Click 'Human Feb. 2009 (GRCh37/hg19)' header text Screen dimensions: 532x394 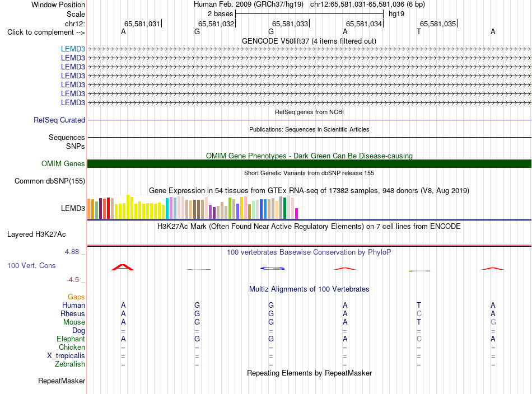coord(248,4)
